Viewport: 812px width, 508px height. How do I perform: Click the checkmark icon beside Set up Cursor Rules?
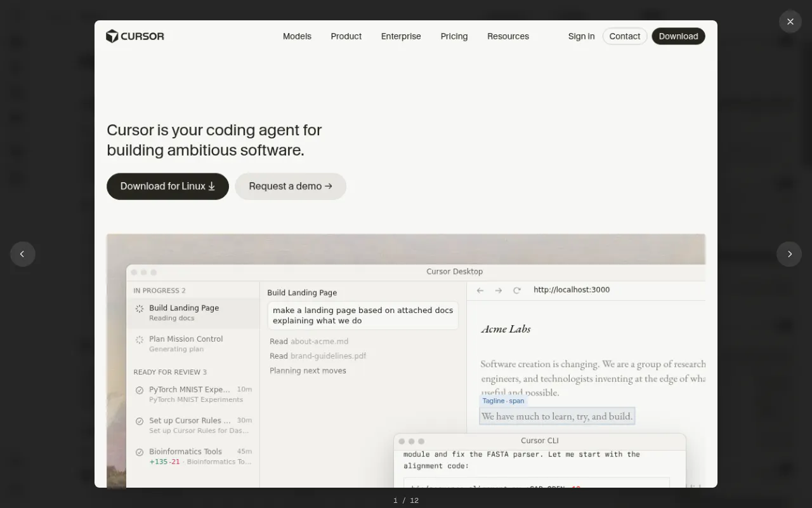point(140,421)
